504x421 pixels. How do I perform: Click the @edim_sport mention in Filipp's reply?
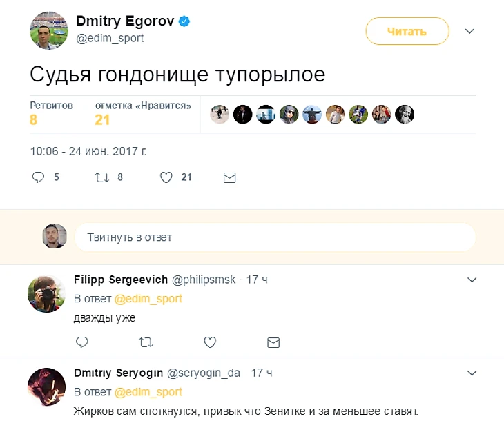(148, 299)
